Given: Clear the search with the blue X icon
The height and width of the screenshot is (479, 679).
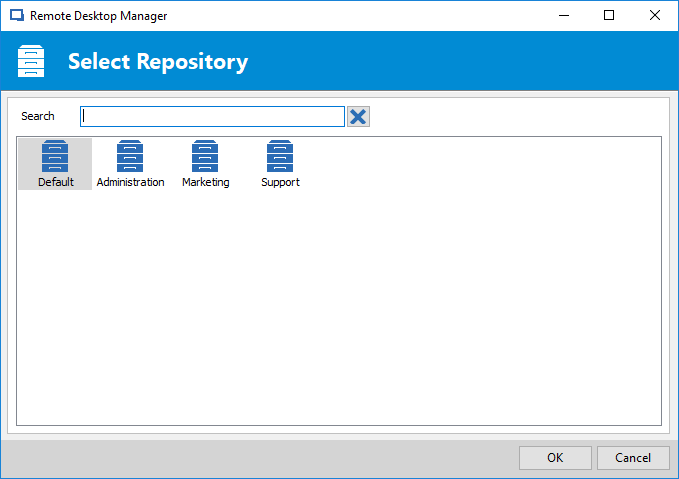Looking at the screenshot, I should (x=358, y=117).
